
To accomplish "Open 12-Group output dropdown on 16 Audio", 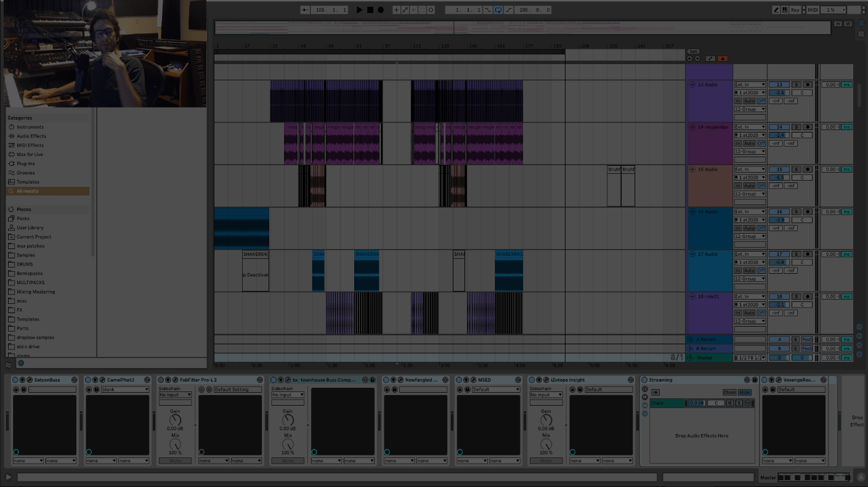I will pos(750,236).
